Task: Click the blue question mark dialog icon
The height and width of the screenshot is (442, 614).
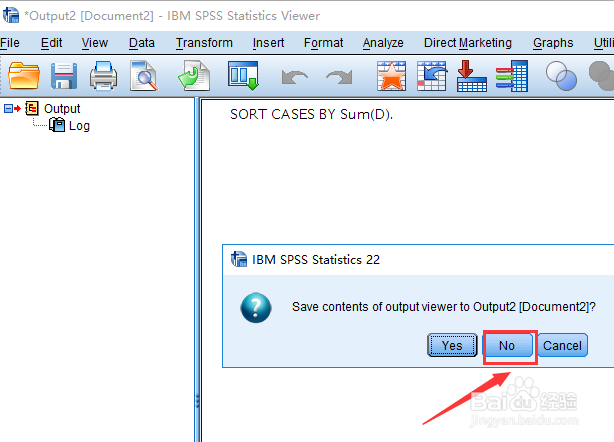Action: [256, 308]
